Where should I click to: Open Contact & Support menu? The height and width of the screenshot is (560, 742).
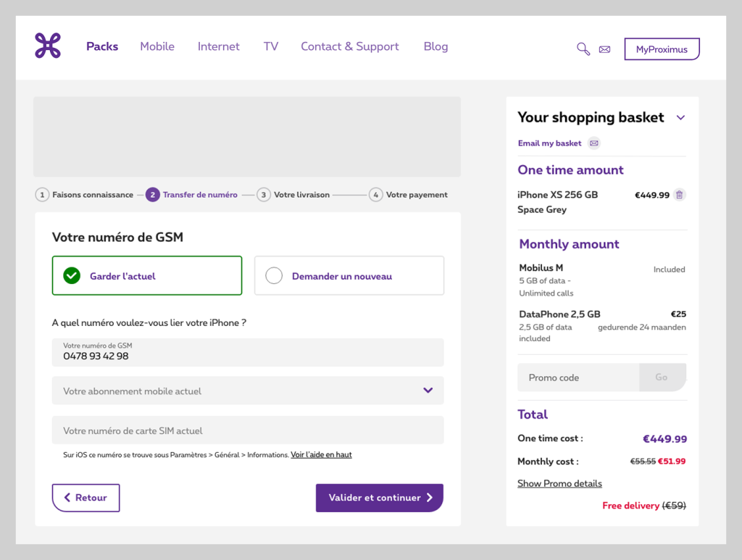click(x=350, y=46)
